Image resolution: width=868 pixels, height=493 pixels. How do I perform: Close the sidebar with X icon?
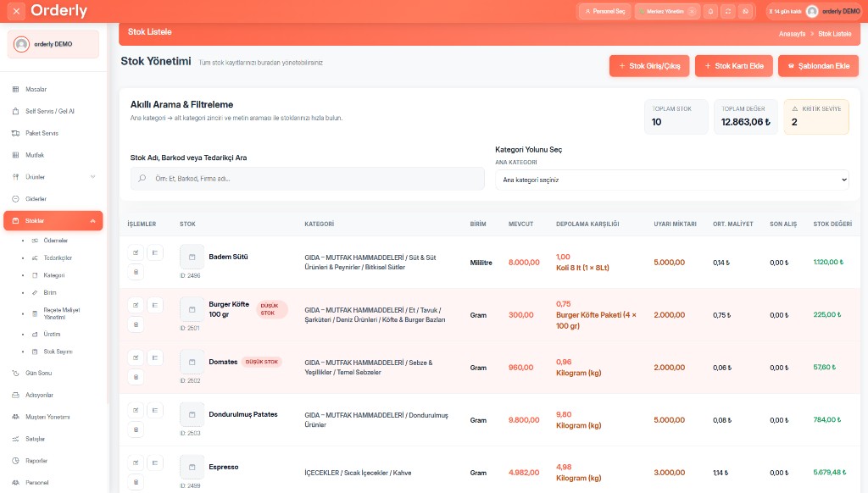point(16,11)
